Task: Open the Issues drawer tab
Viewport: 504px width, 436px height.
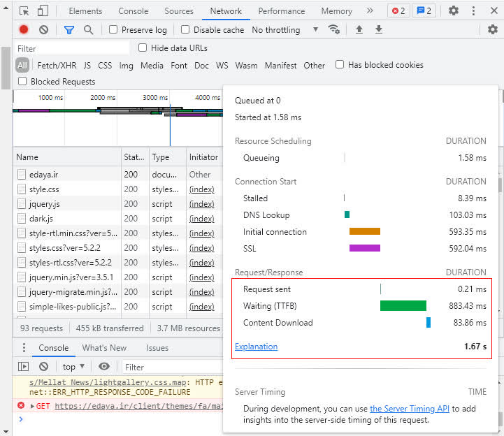Action: (x=157, y=348)
